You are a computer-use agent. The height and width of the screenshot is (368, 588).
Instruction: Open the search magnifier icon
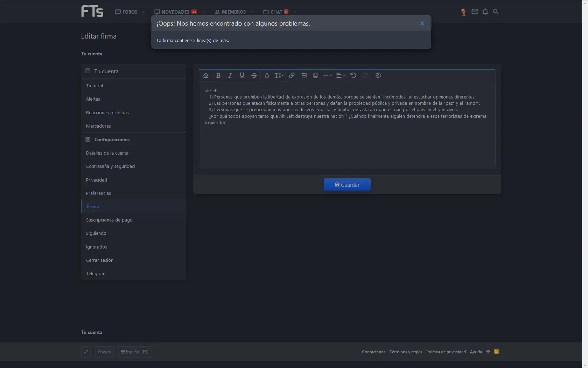[x=496, y=12]
